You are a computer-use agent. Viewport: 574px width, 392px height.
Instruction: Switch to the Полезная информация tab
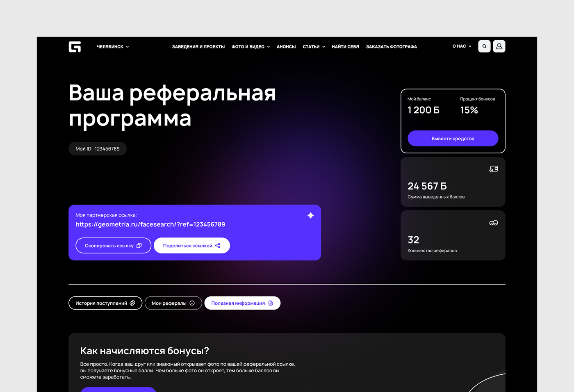pyautogui.click(x=242, y=303)
